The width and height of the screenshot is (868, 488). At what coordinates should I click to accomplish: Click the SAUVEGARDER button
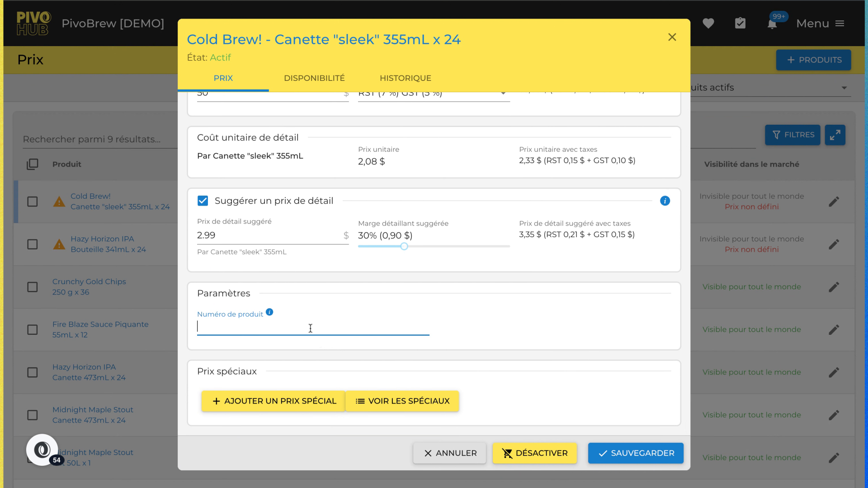635,453
